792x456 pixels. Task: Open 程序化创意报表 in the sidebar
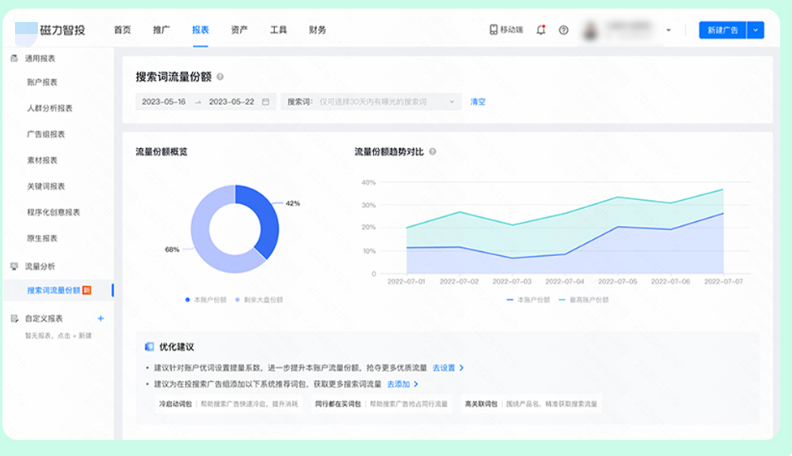(x=54, y=212)
